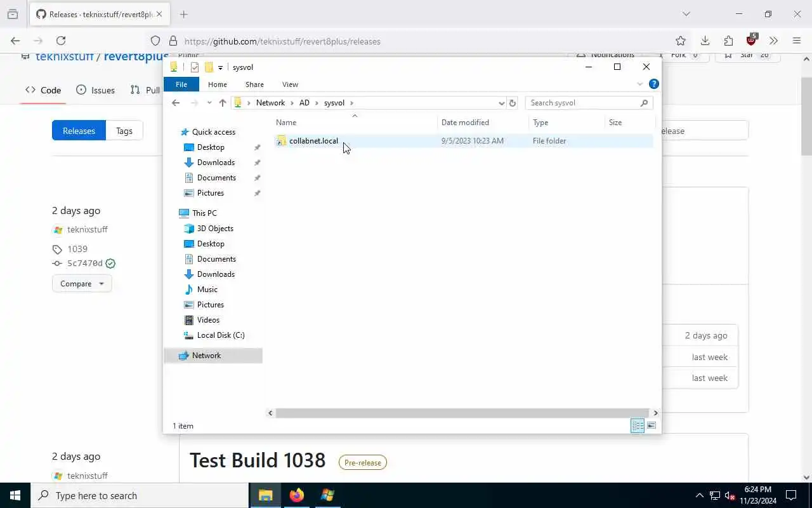The image size is (812, 508).
Task: Open Compare dropdown on GitHub release
Action: click(82, 284)
